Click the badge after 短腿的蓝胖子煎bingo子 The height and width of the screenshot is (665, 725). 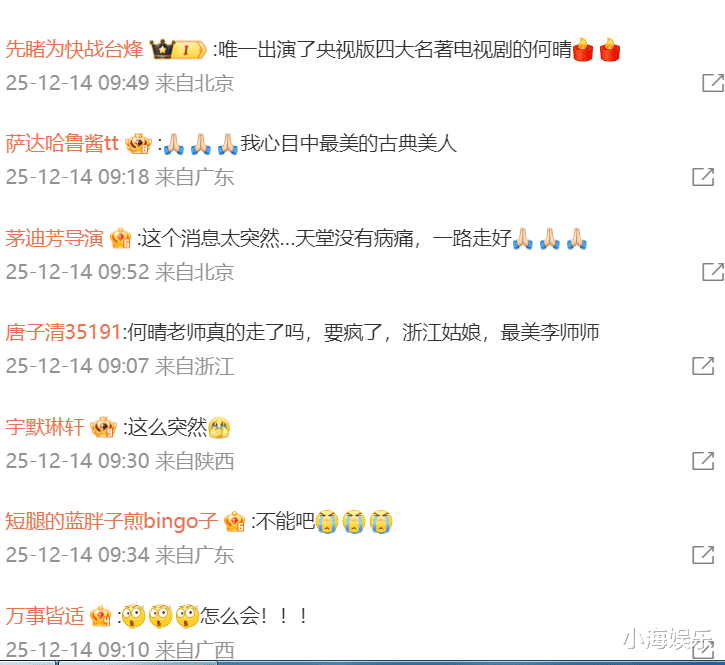pos(234,522)
